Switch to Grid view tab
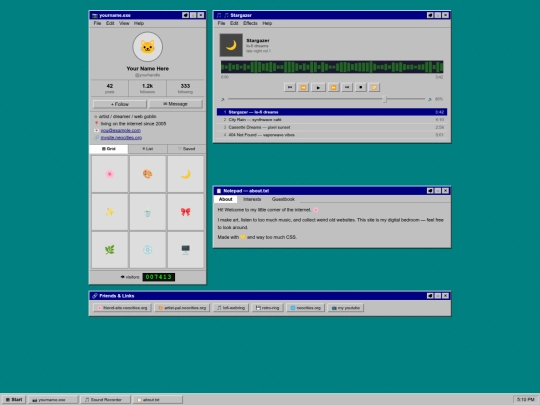This screenshot has height=405, width=540. click(x=109, y=149)
